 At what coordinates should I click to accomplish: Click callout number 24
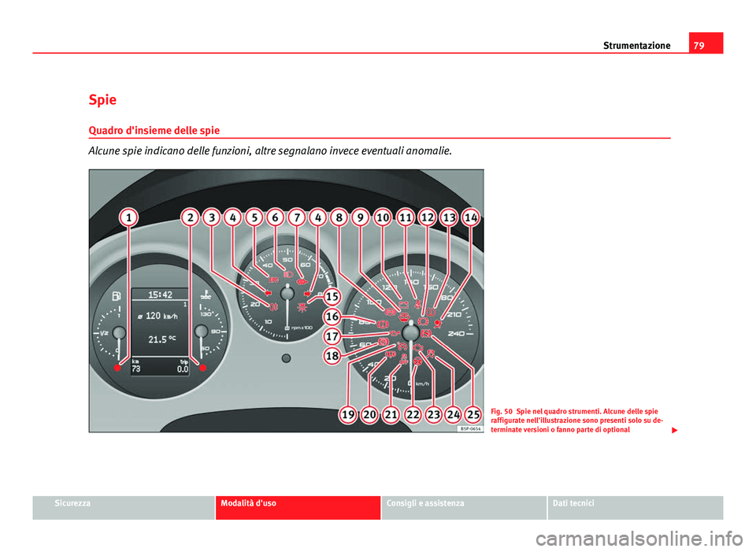pos(454,415)
